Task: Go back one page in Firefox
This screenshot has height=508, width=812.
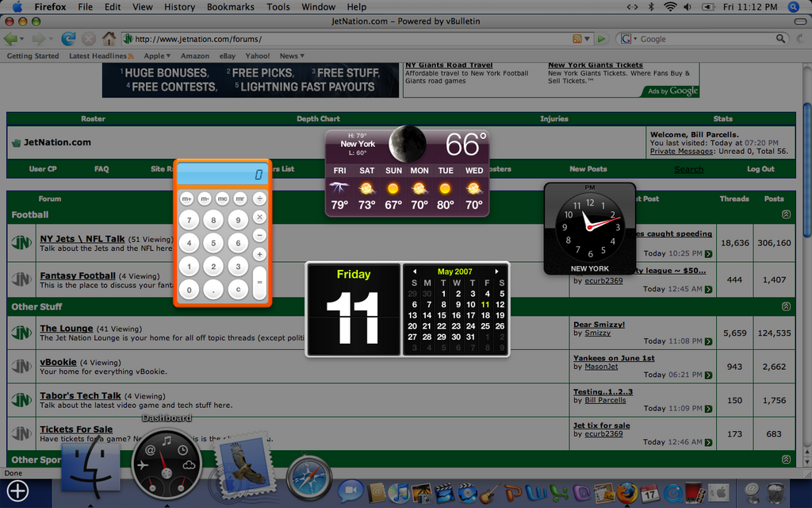Action: (10, 39)
